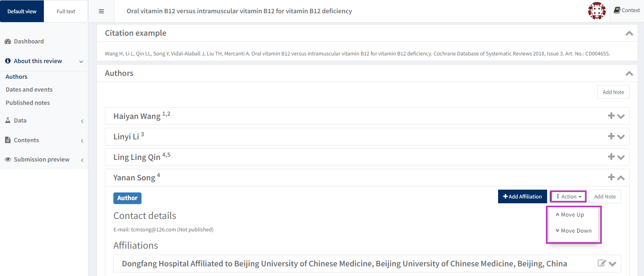Image resolution: width=644 pixels, height=276 pixels.
Task: Click the plus icon beside Haiyan Wang
Action: pos(611,116)
